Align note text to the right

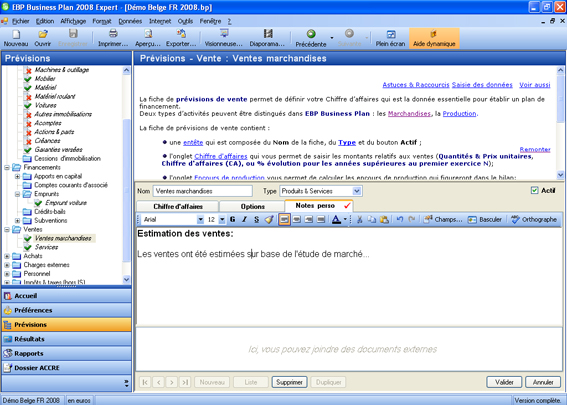click(x=308, y=219)
